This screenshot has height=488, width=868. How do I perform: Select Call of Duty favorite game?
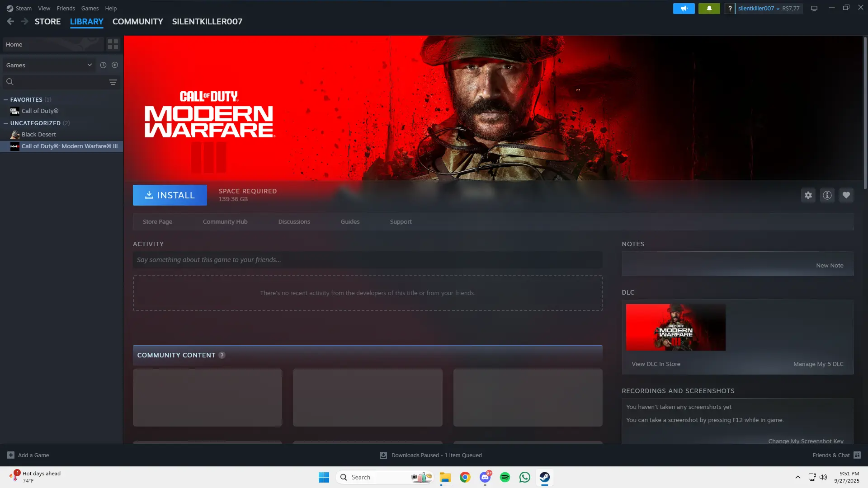pyautogui.click(x=61, y=111)
